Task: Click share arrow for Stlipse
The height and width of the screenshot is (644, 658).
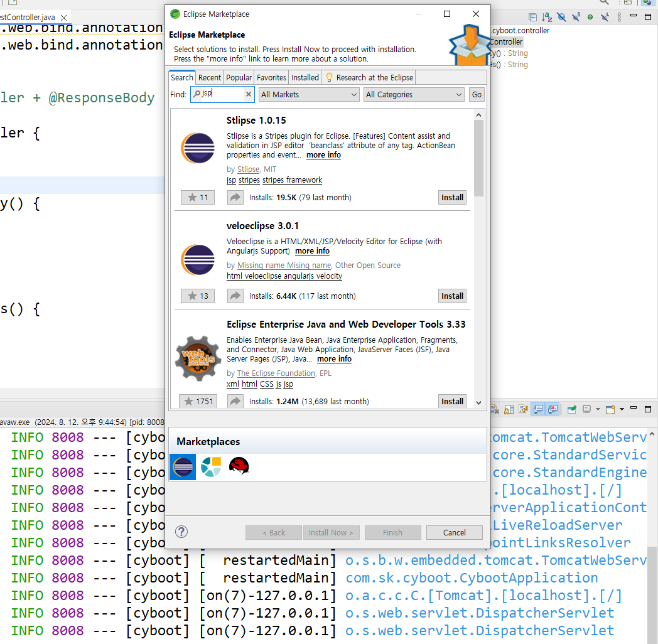Action: pyautogui.click(x=235, y=197)
